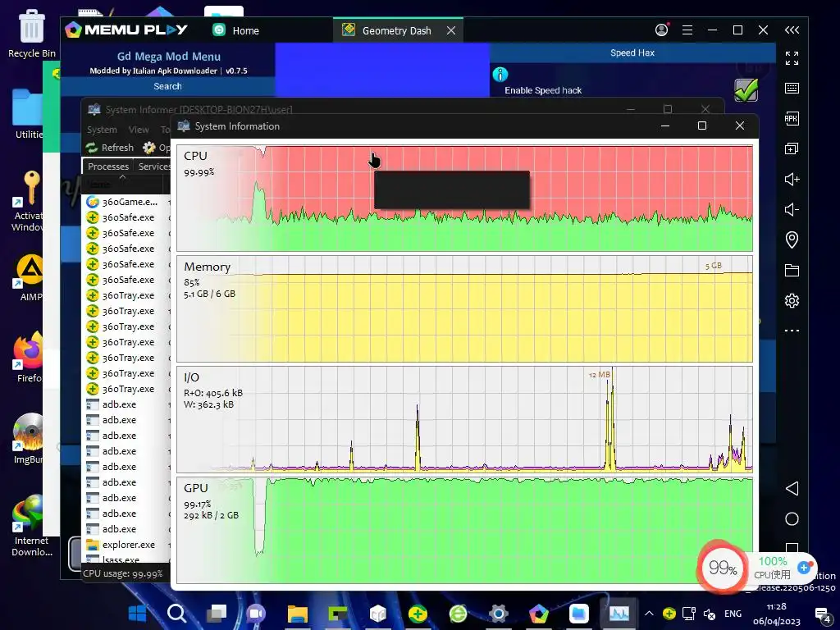Tap Android back triangle in MEmu
This screenshot has height=630, width=840.
792,488
